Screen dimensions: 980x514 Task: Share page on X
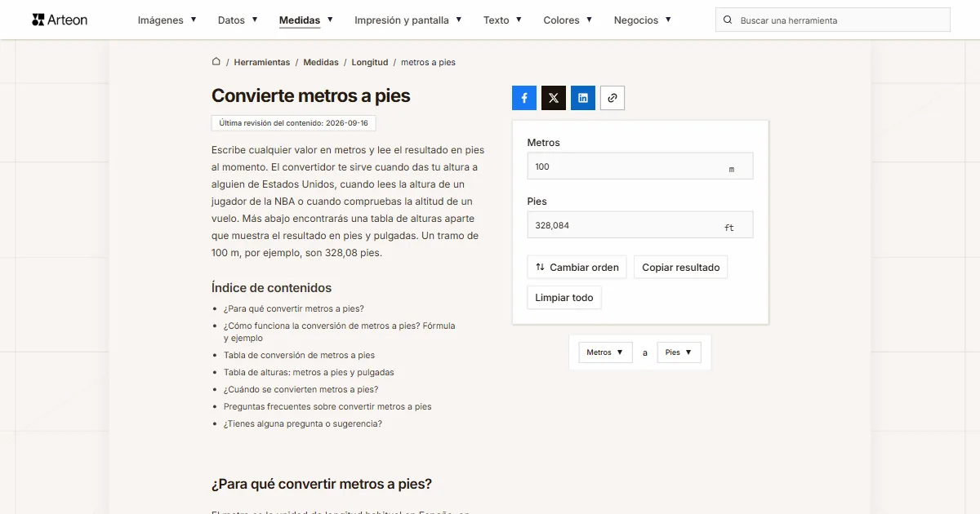pyautogui.click(x=554, y=98)
